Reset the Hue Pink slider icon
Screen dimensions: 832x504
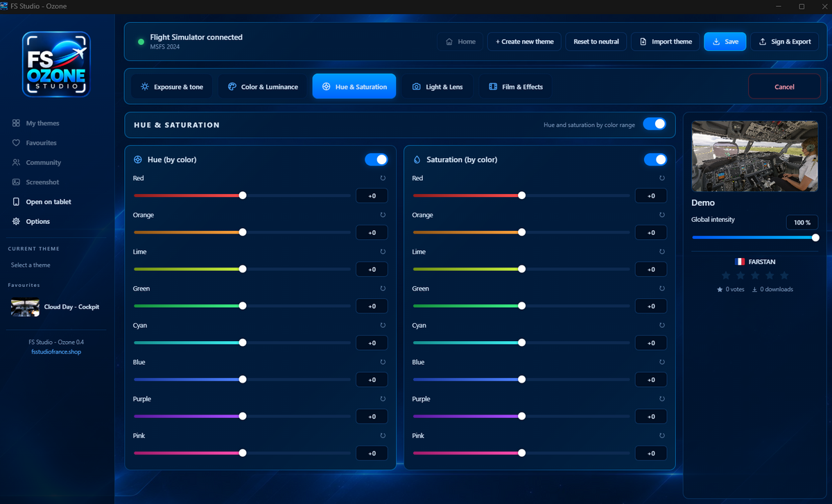coord(383,435)
